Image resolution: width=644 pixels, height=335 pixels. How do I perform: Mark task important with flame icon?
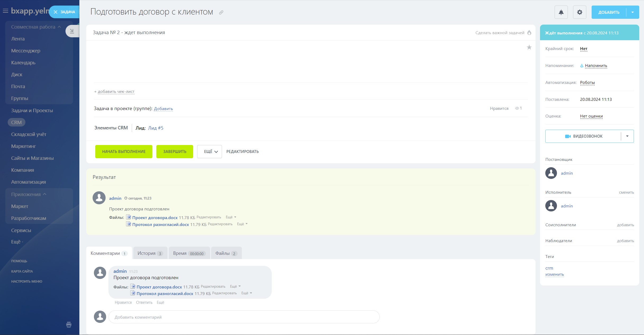point(529,33)
